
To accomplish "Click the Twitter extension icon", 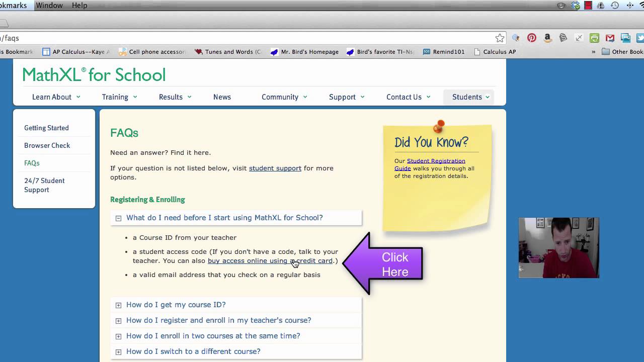I will point(640,38).
